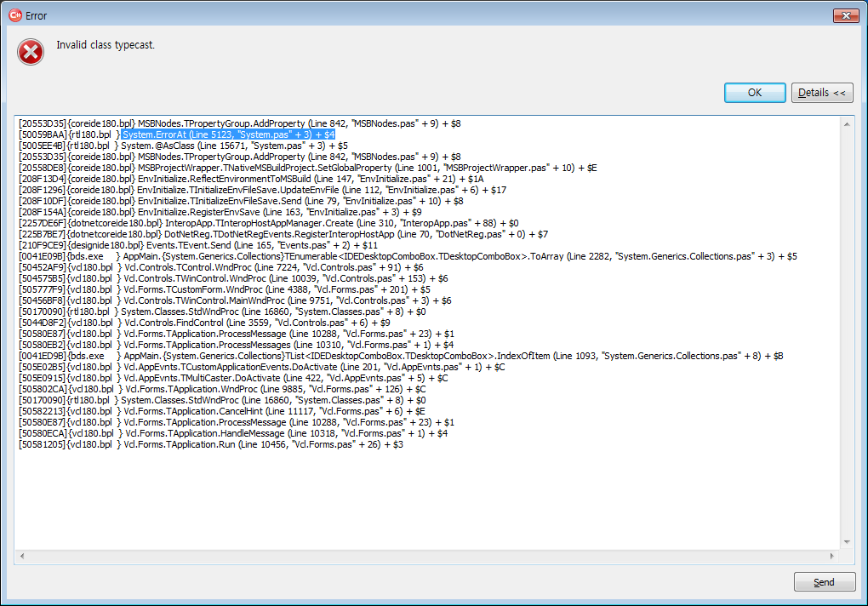The width and height of the screenshot is (868, 606).
Task: Click the app icon in the title bar
Action: pyautogui.click(x=14, y=15)
